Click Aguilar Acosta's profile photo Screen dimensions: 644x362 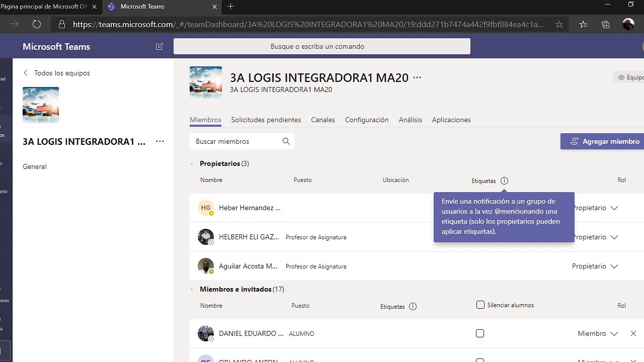click(x=206, y=266)
